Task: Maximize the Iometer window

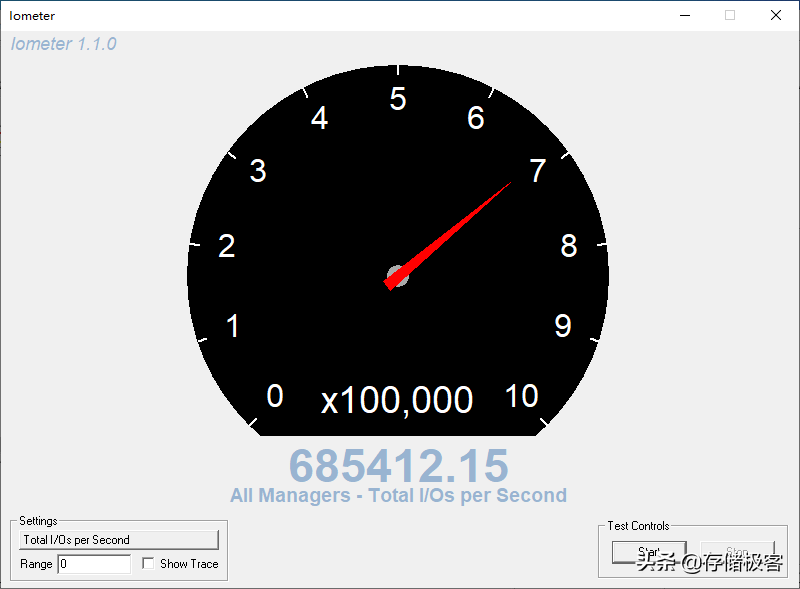Action: coord(730,15)
